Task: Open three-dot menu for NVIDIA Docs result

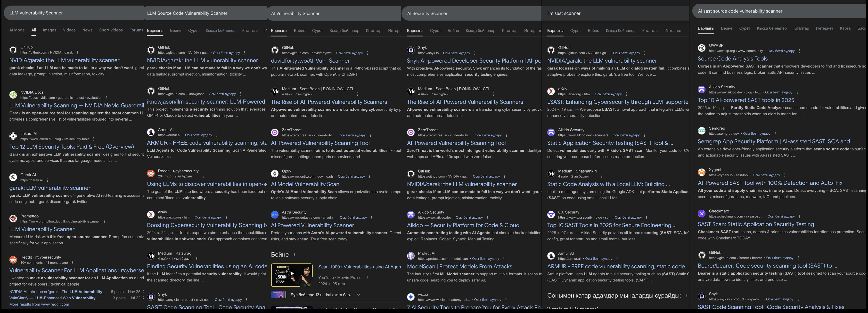Action: click(107, 98)
